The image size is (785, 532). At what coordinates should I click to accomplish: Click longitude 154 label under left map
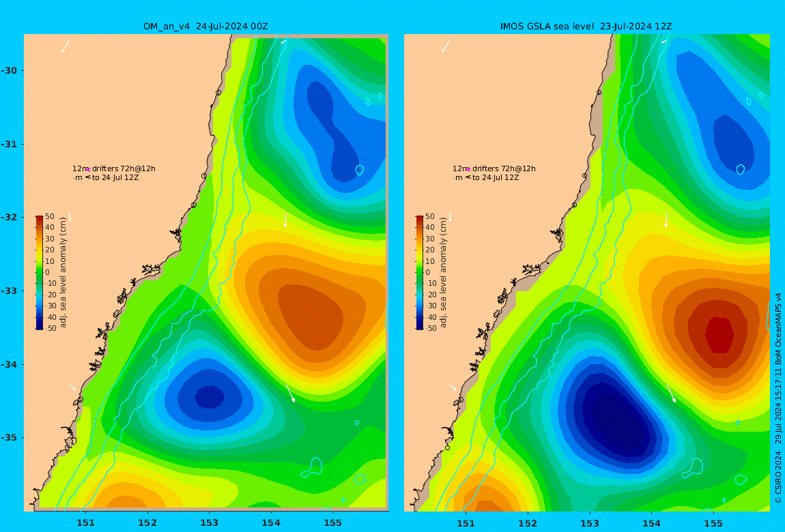click(x=271, y=523)
